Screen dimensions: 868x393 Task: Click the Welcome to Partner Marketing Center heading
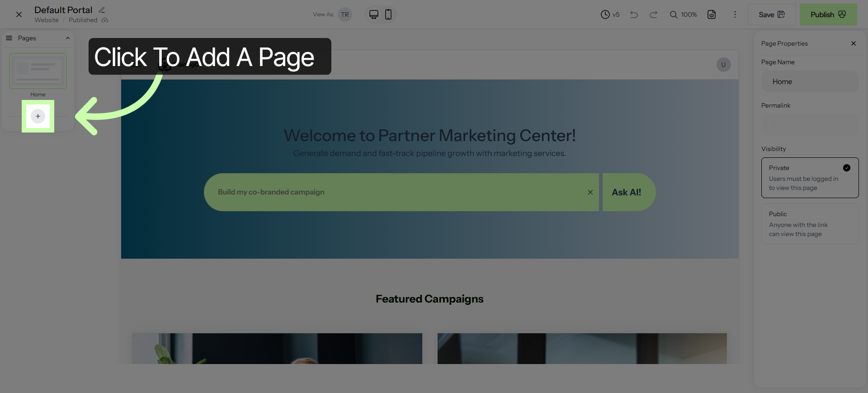[429, 135]
